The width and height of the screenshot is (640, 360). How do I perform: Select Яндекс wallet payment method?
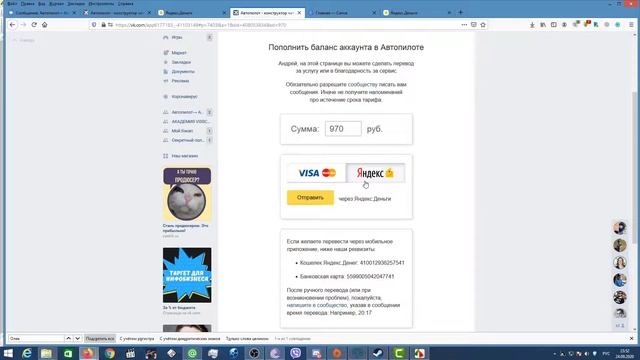376,173
